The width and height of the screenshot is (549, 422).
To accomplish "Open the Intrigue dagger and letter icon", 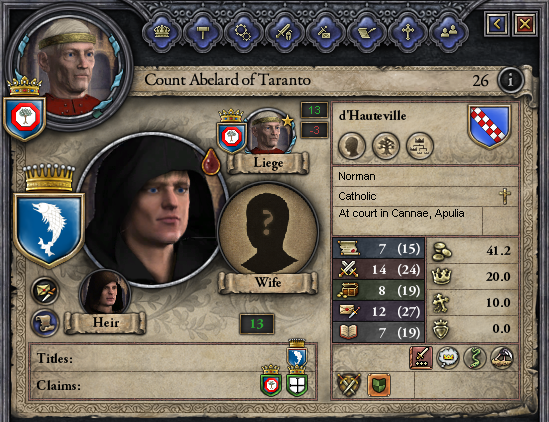I will [325, 32].
